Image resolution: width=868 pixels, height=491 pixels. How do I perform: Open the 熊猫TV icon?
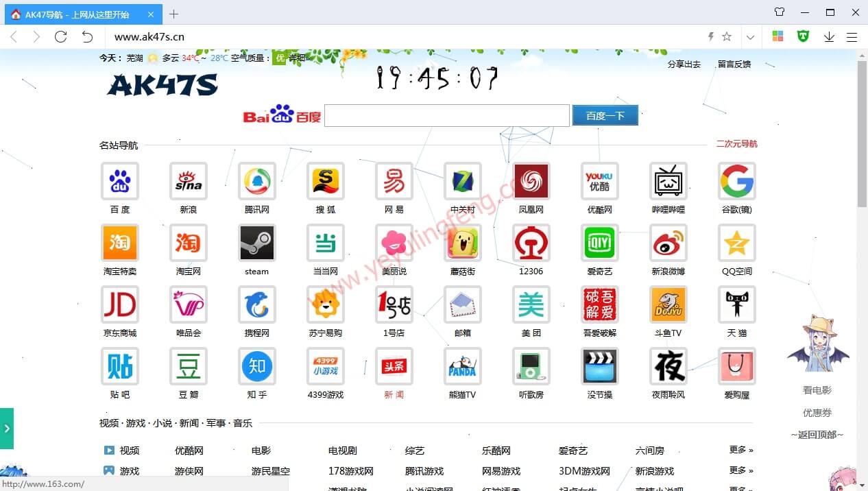click(x=463, y=366)
